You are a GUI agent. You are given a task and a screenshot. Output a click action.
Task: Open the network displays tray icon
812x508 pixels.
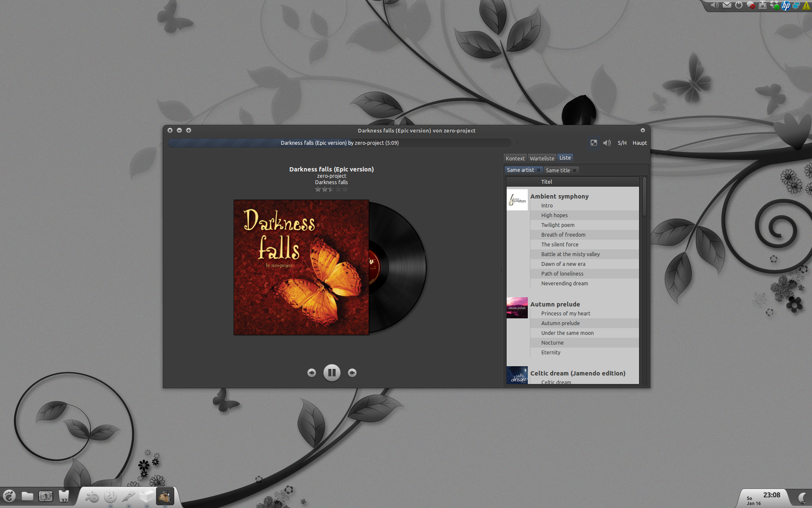[796, 6]
